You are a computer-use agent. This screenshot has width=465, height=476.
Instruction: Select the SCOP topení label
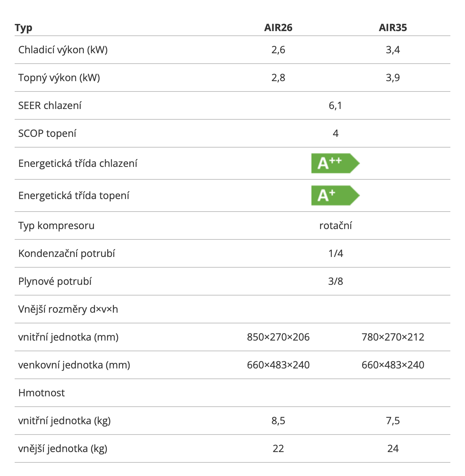click(x=47, y=133)
